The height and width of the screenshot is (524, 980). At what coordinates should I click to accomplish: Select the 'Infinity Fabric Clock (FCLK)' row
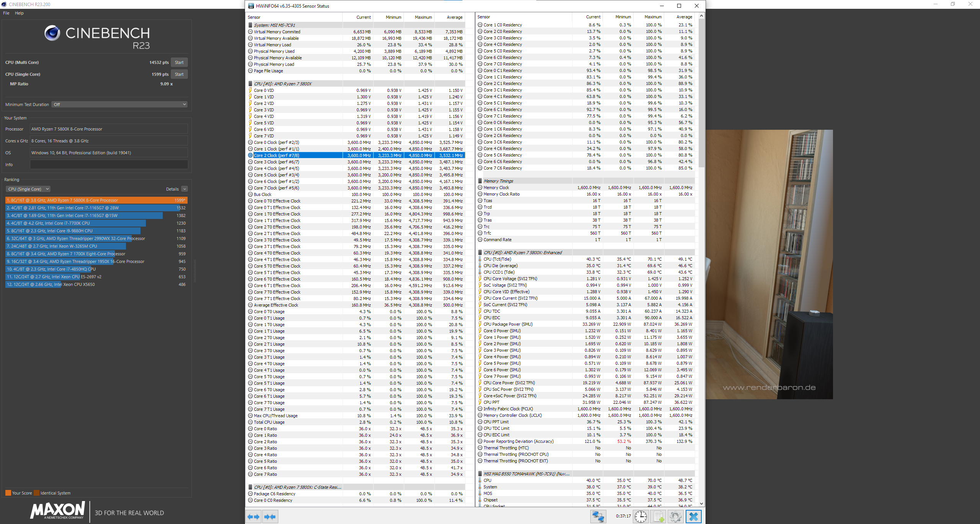click(x=586, y=409)
